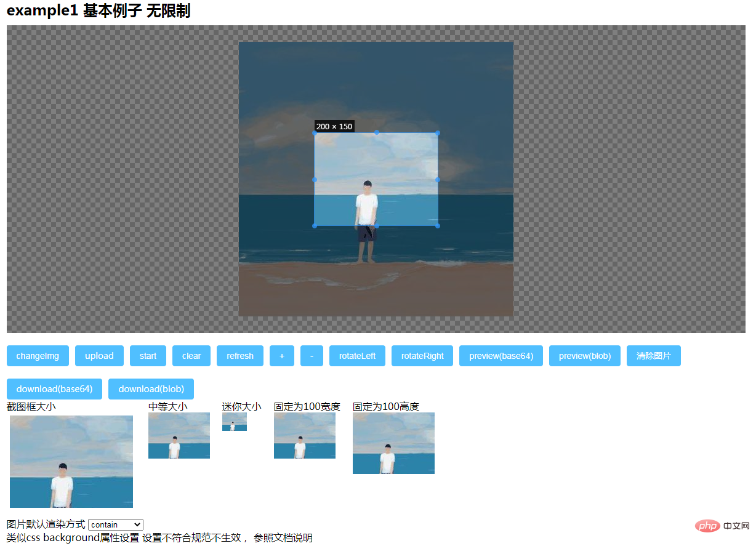
Task: Click the changeImg button
Action: 38,356
